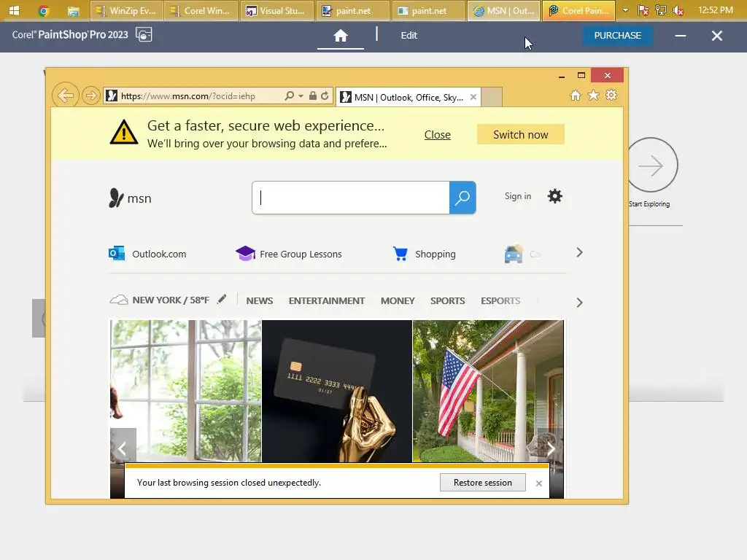Screen dimensions: 747x560
Task: Dismiss the restore session notification
Action: point(539,483)
